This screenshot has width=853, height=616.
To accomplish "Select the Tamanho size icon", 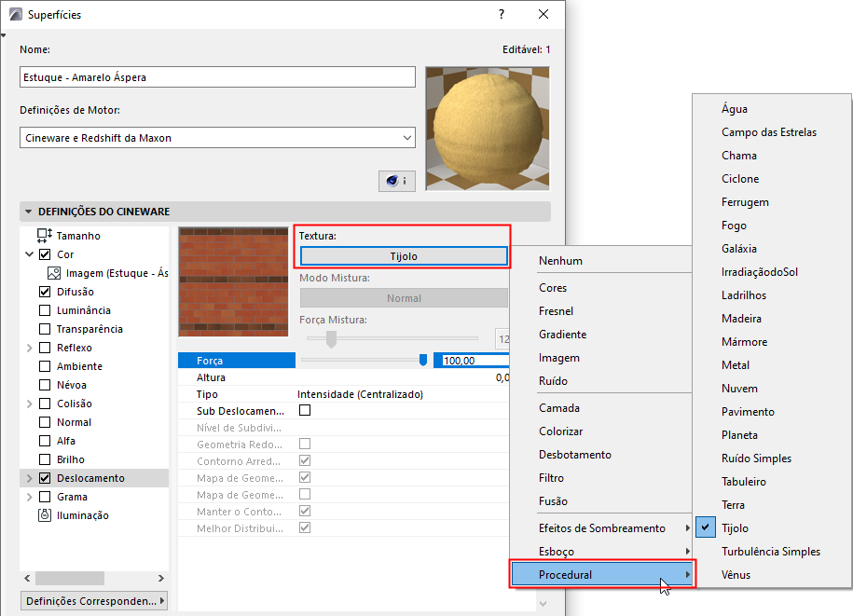I will (45, 236).
